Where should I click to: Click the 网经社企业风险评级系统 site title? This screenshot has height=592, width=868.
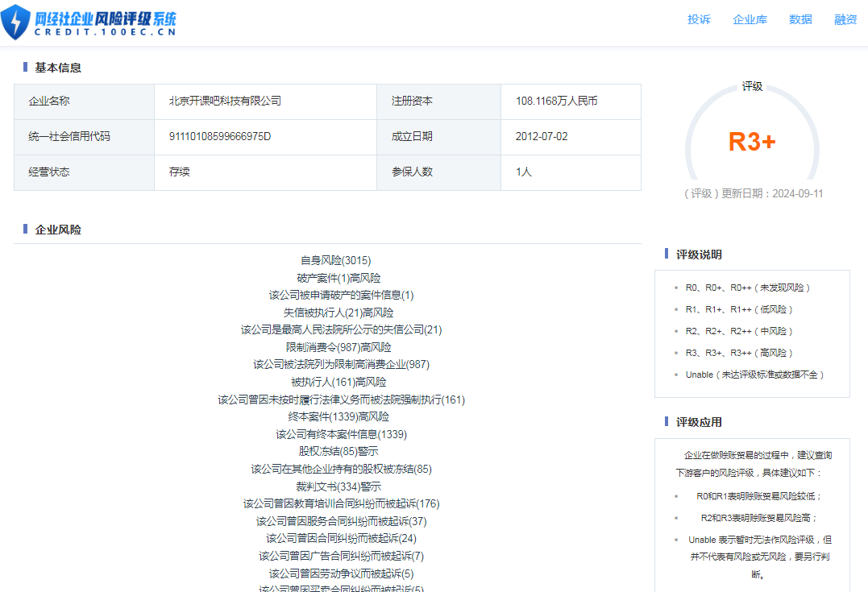(105, 19)
